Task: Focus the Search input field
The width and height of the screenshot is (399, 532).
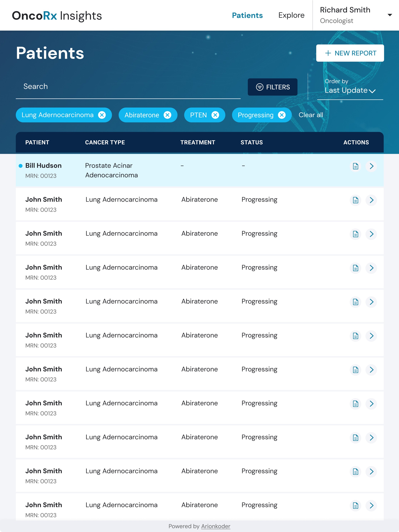Action: click(x=128, y=87)
